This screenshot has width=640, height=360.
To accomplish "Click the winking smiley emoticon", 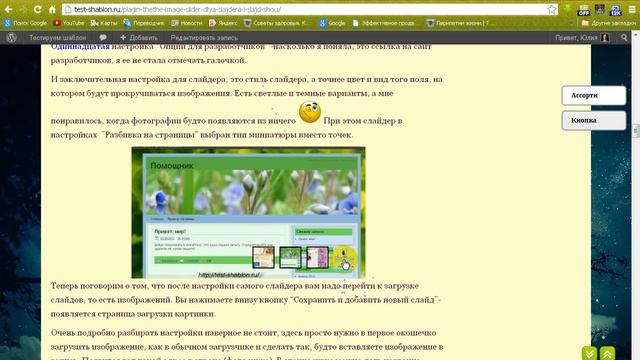I will [310, 112].
